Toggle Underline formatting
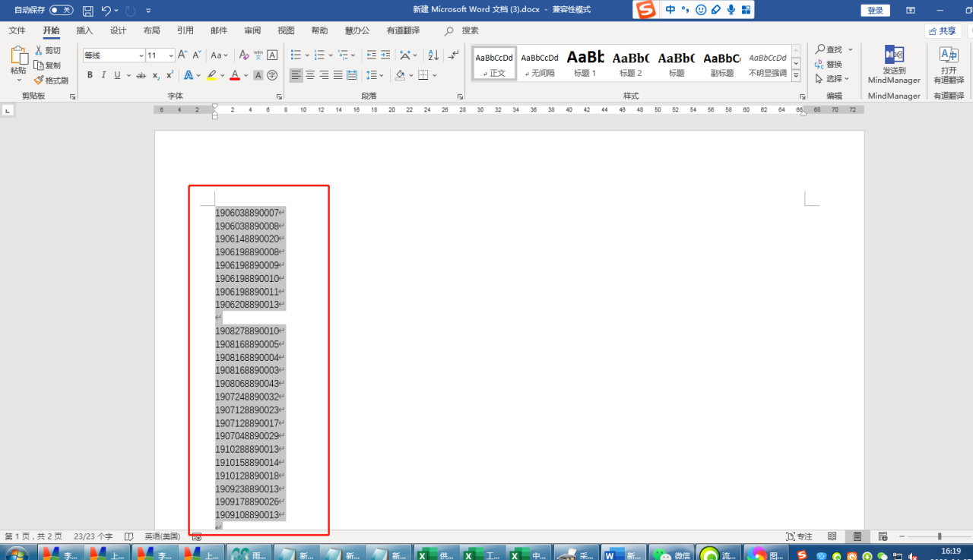973x560 pixels. [117, 75]
